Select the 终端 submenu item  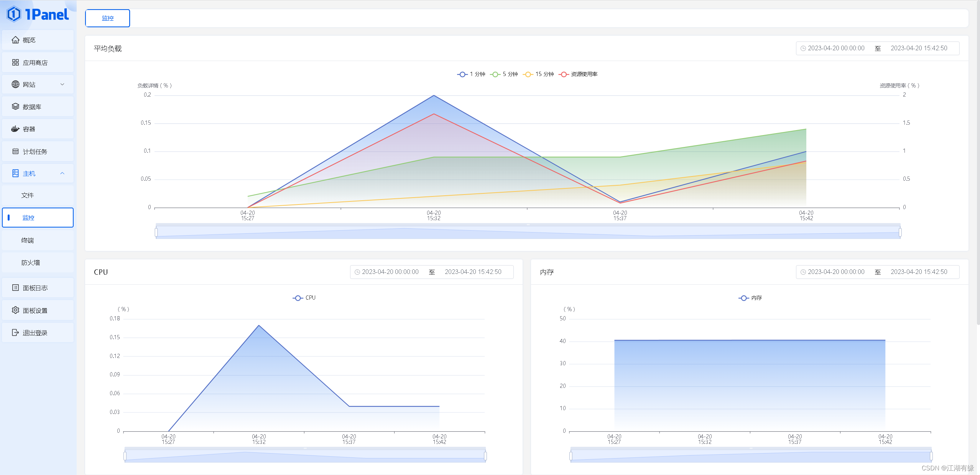click(38, 240)
